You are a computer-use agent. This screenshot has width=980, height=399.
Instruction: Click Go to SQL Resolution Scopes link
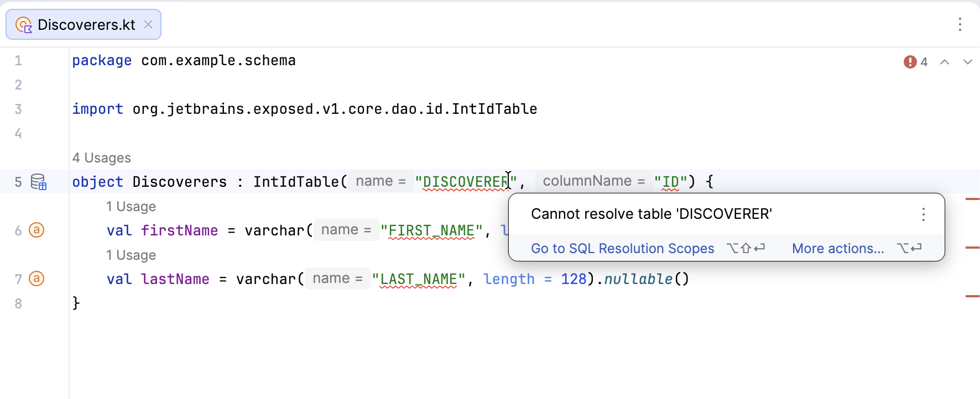(x=623, y=249)
